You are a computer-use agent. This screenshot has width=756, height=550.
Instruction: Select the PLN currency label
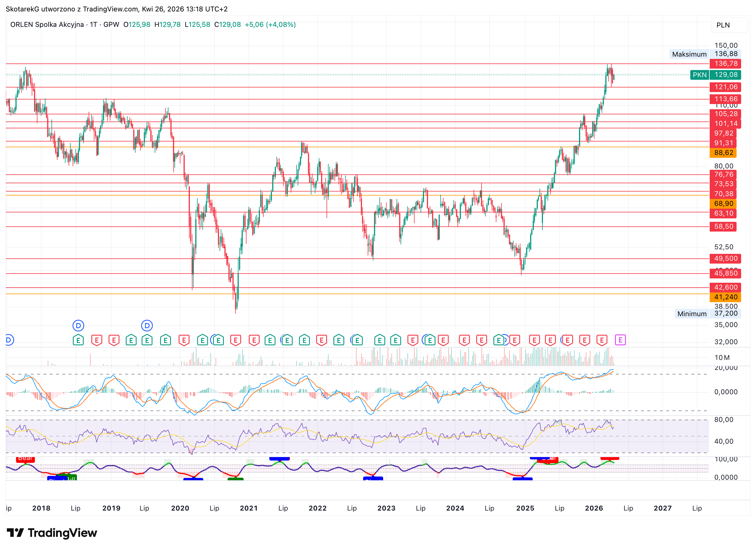(x=723, y=25)
